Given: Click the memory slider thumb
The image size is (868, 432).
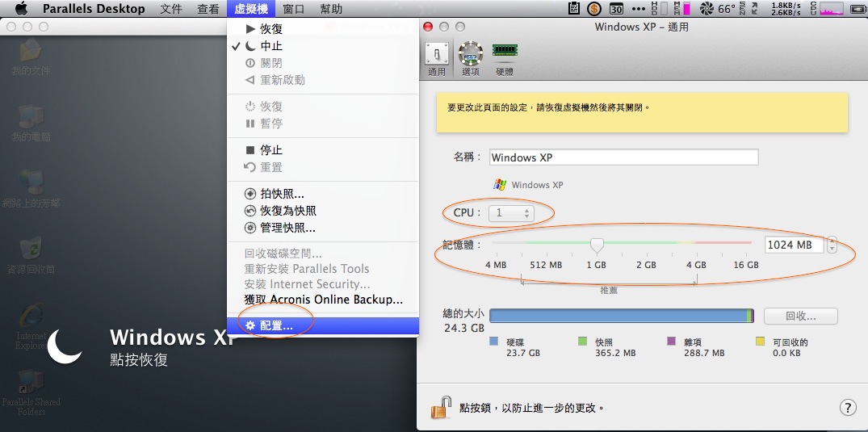Looking at the screenshot, I should (x=596, y=245).
